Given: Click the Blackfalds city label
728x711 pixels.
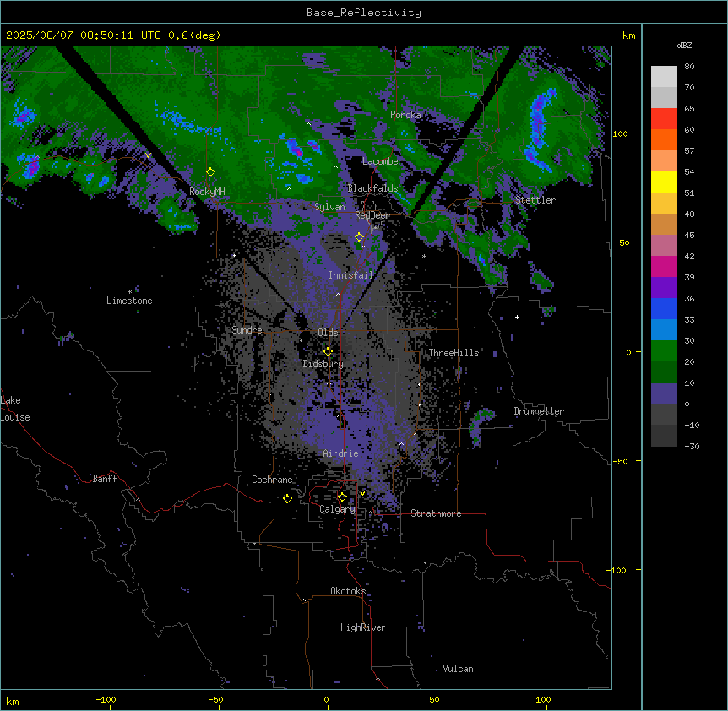Looking at the screenshot, I should (x=372, y=188).
